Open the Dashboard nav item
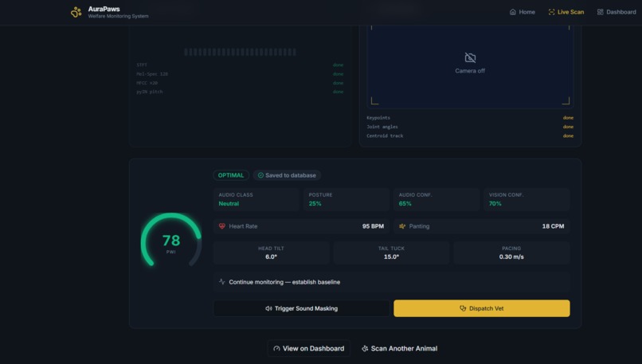The width and height of the screenshot is (642, 364). pyautogui.click(x=617, y=12)
